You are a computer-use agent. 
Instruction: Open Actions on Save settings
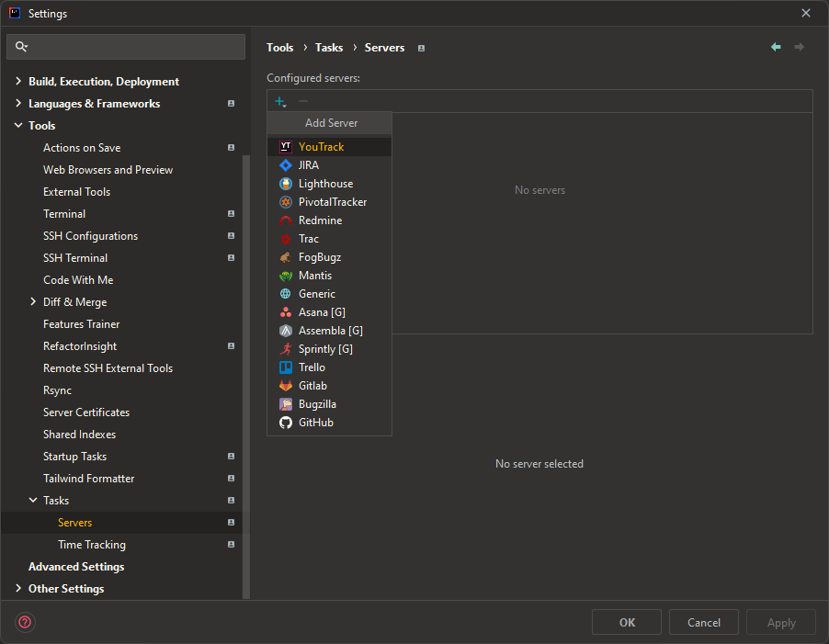tap(82, 148)
